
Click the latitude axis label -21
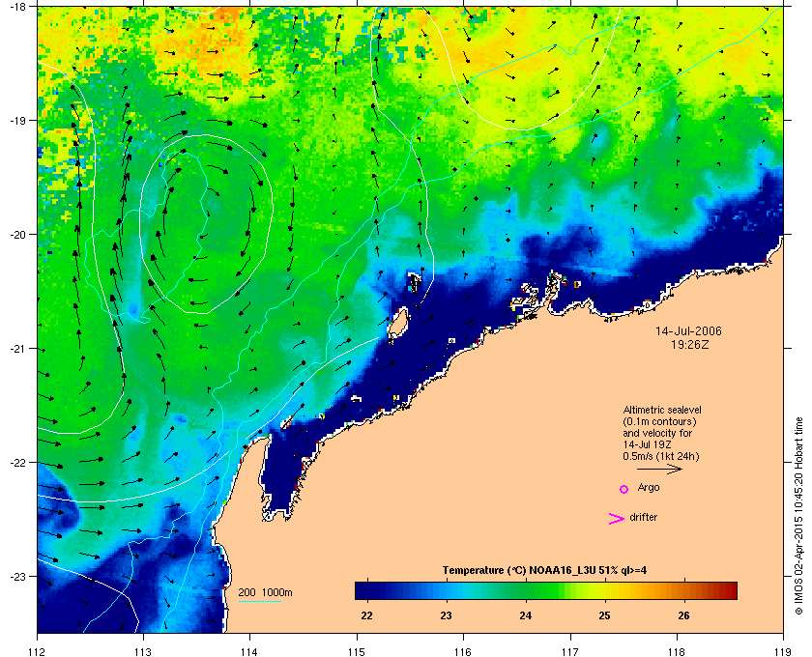17,349
